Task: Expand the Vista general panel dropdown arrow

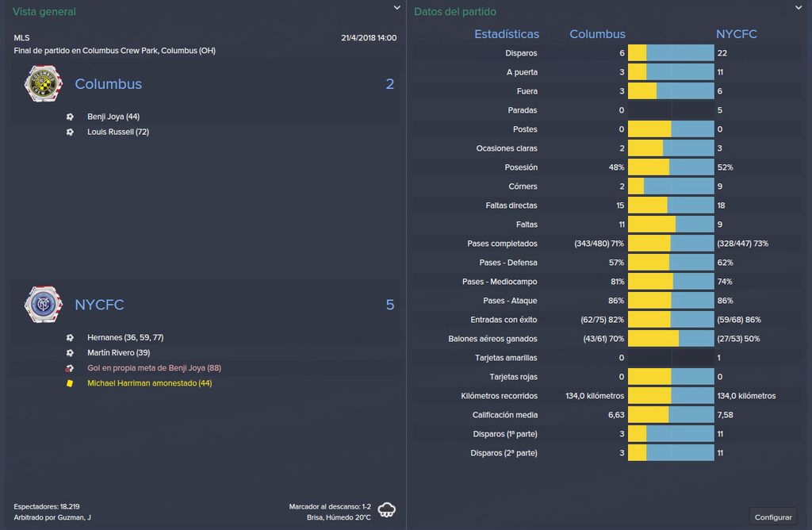Action: click(396, 8)
